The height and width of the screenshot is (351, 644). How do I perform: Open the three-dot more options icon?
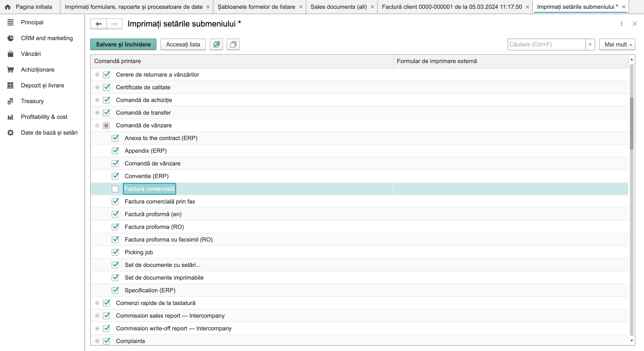tap(622, 24)
